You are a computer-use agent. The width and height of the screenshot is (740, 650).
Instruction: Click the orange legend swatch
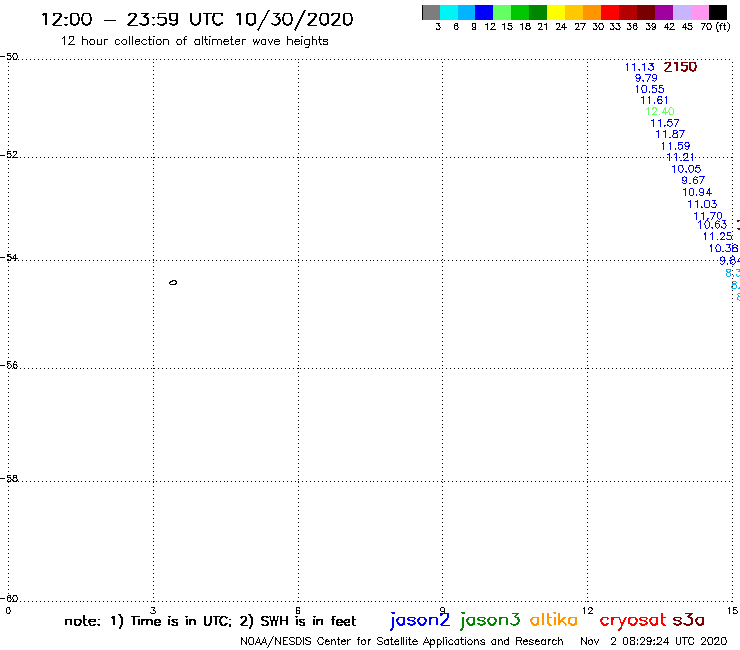pyautogui.click(x=592, y=12)
